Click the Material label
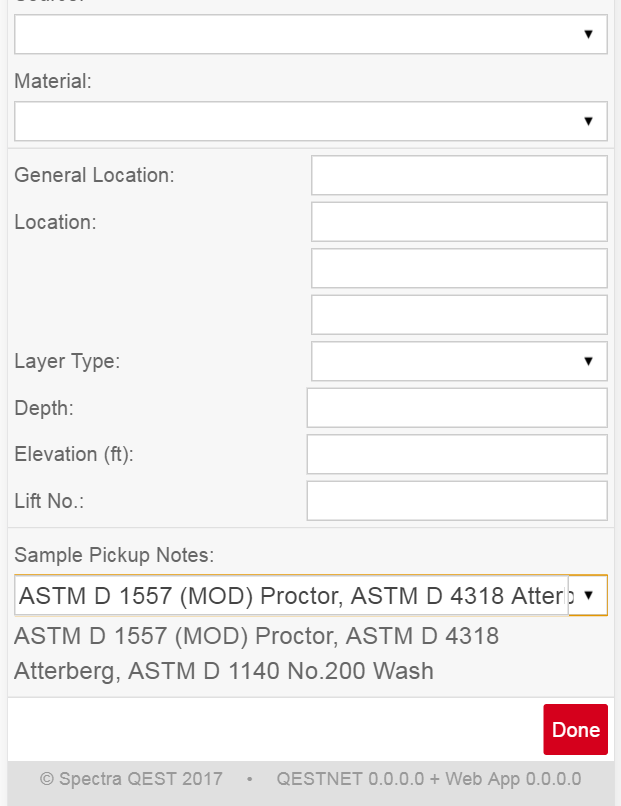The height and width of the screenshot is (806, 621). click(53, 82)
